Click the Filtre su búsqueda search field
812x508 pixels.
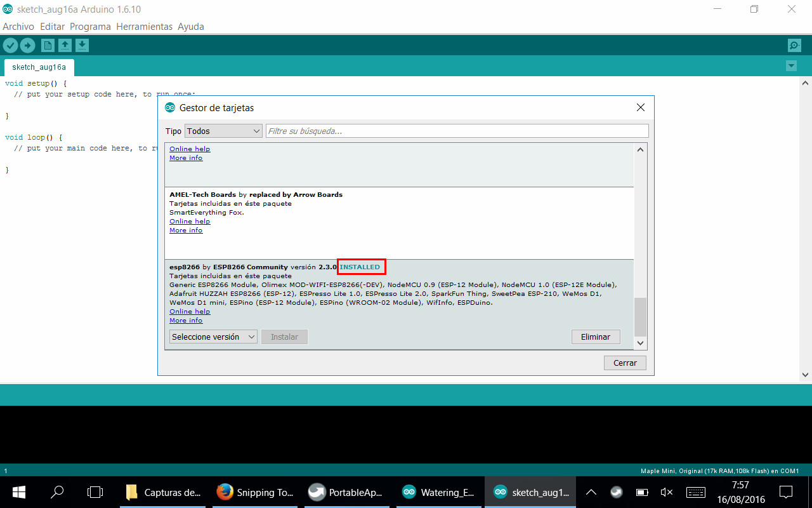(x=457, y=131)
